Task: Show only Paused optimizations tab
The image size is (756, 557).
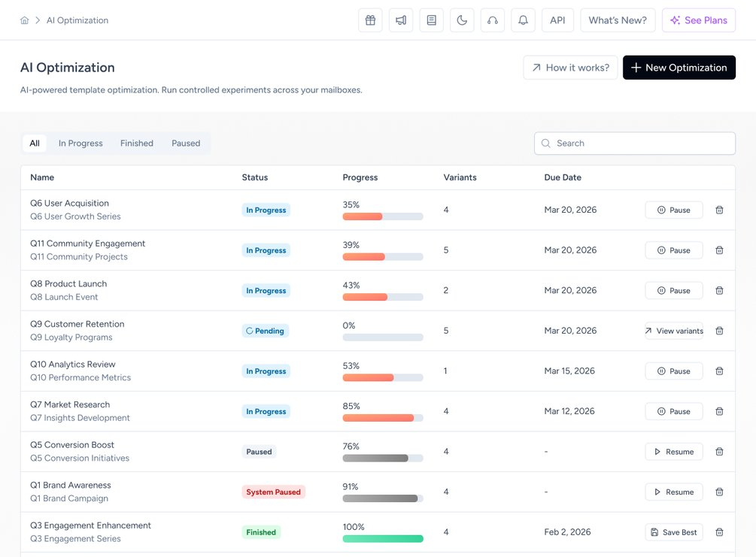Action: pyautogui.click(x=186, y=143)
